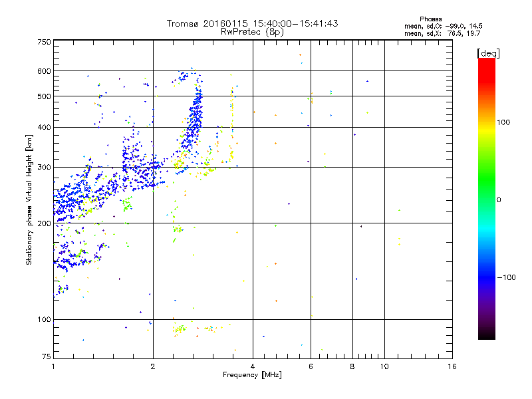Click the '[deg]' colorbar unit label

(488, 53)
